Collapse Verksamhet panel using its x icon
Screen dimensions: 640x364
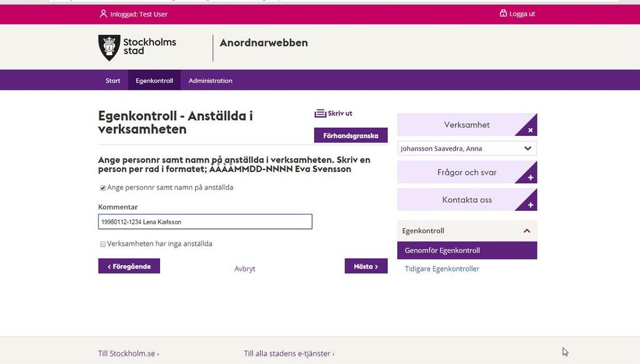tap(530, 130)
